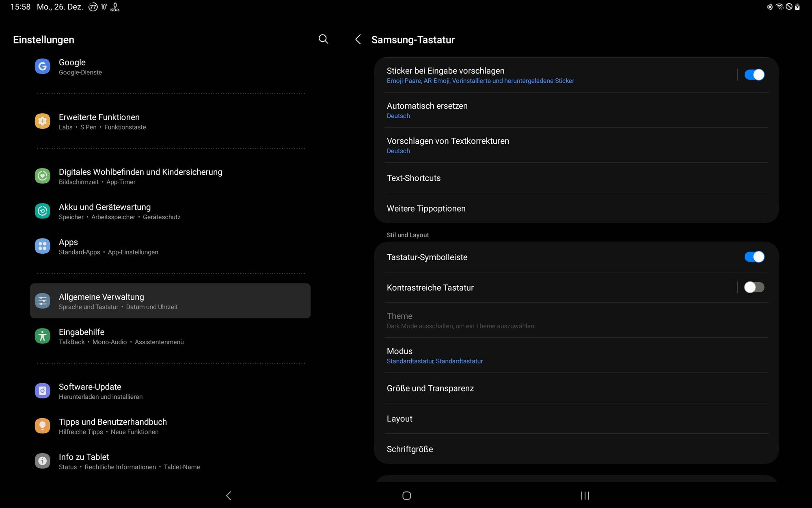
Task: Open Automatisch ersetzen option
Action: click(x=577, y=110)
